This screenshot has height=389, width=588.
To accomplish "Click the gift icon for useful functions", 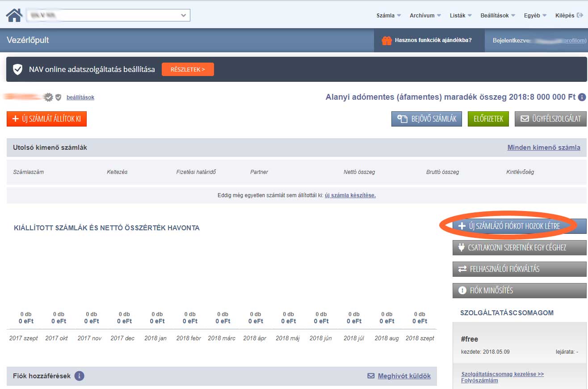I will click(x=386, y=40).
